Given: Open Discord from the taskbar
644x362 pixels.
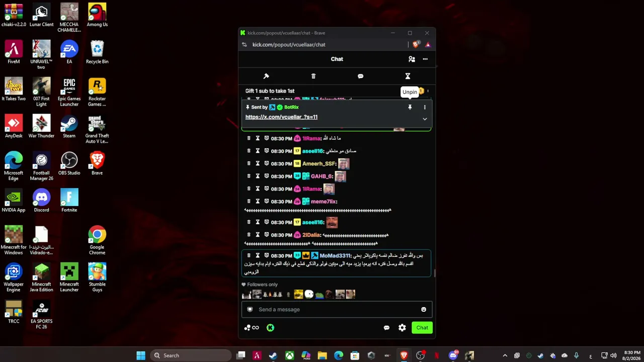Looking at the screenshot, I should 453,355.
